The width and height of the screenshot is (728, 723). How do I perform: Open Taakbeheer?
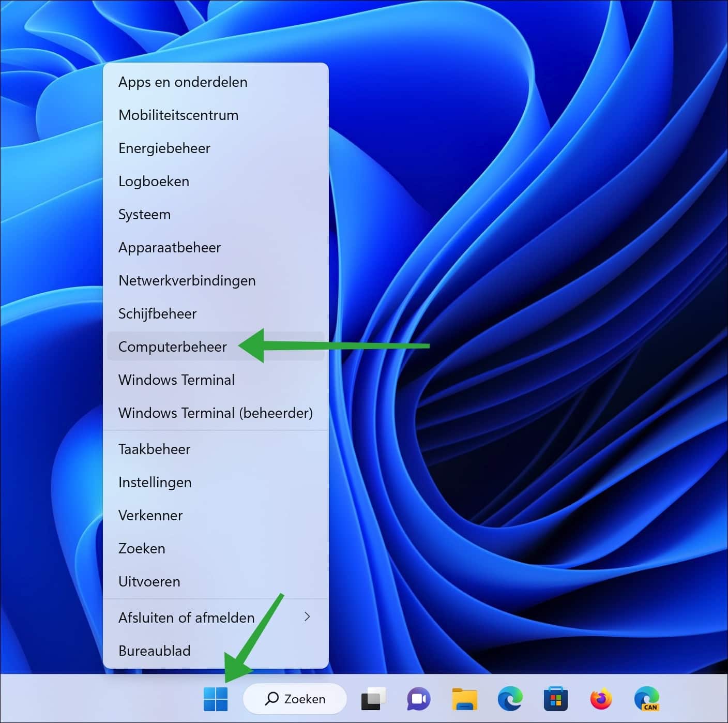(x=216, y=449)
